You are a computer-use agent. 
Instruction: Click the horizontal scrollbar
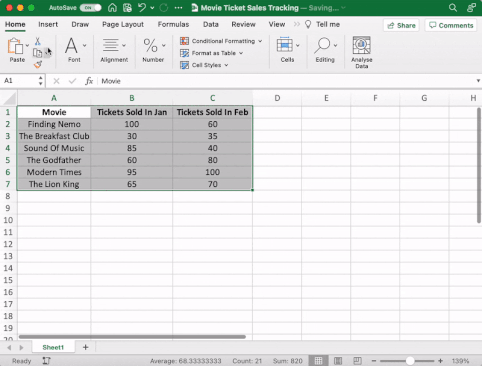(132, 337)
